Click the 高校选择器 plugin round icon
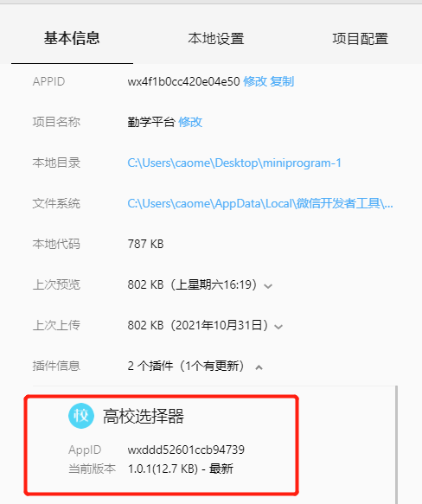This screenshot has height=504, width=422. pos(81,416)
